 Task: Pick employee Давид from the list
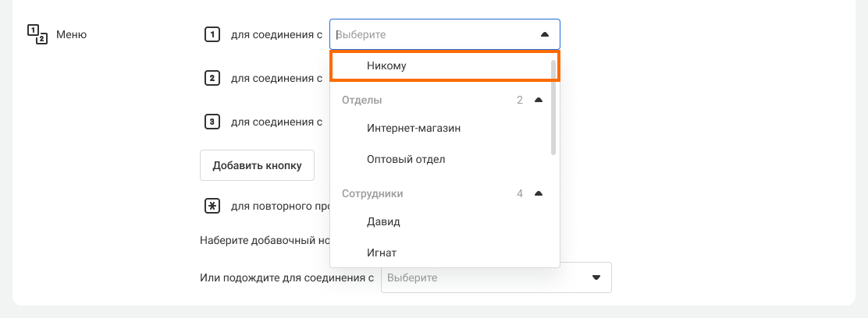point(383,221)
